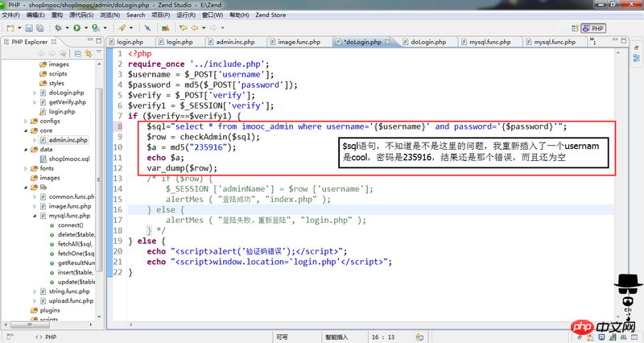Image resolution: width=644 pixels, height=343 pixels.
Task: Click the New file toolbar icon
Action: [10, 28]
